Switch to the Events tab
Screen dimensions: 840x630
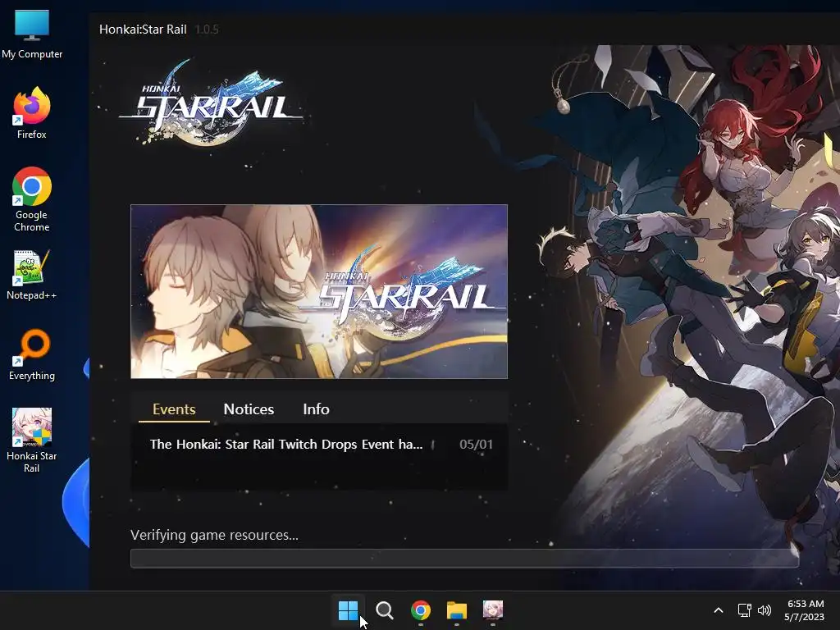pos(174,409)
